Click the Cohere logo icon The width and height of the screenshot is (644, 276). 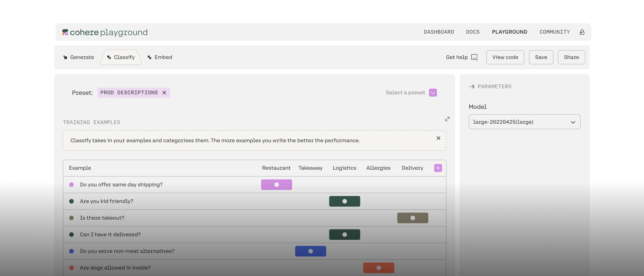[65, 32]
